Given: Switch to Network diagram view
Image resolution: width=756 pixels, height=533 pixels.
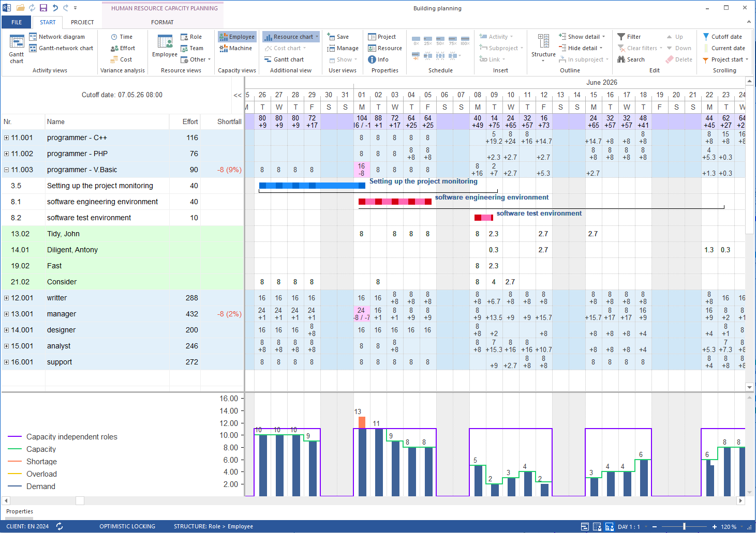Looking at the screenshot, I should [57, 37].
